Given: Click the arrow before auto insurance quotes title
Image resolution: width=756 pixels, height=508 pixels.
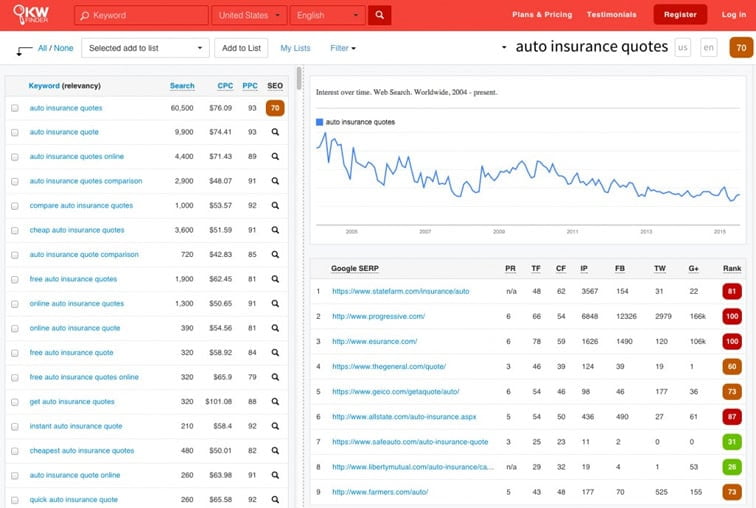Looking at the screenshot, I should pos(504,47).
